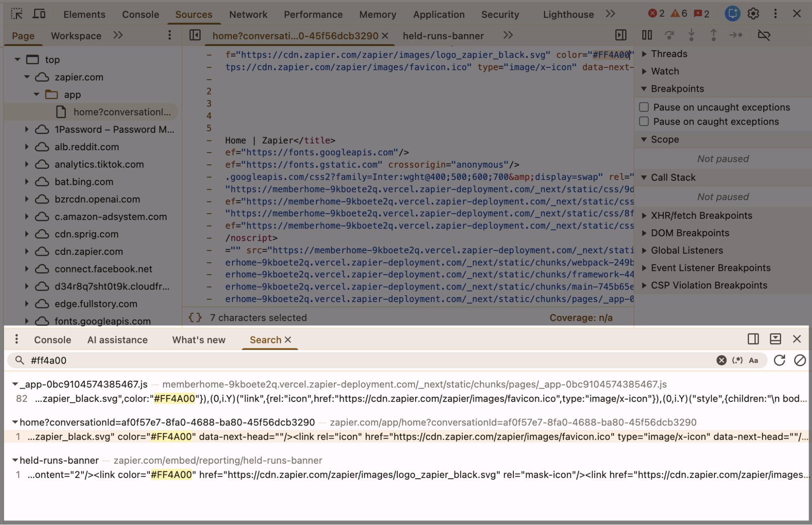Deactivate breakpoints

pyautogui.click(x=764, y=35)
